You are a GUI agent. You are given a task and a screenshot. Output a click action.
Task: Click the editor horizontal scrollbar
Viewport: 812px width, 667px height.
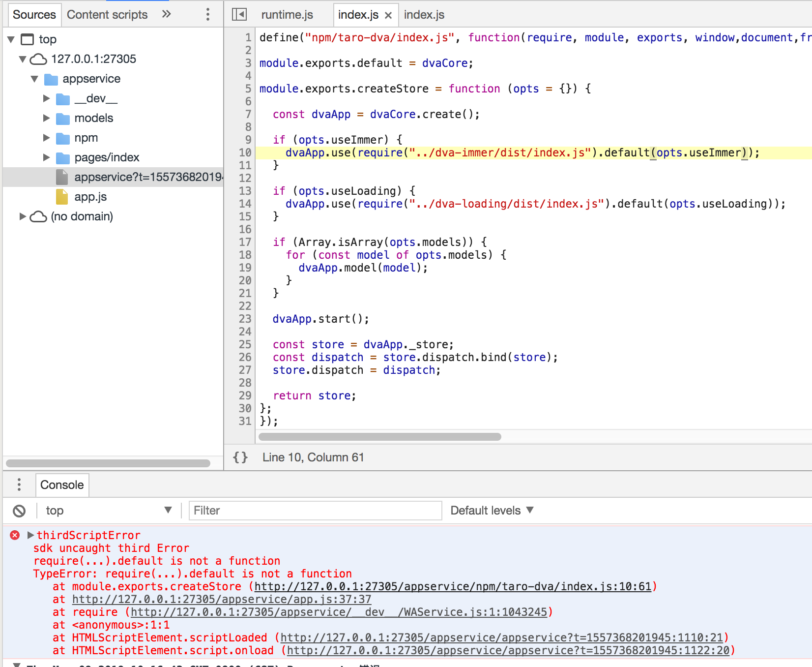pyautogui.click(x=380, y=437)
